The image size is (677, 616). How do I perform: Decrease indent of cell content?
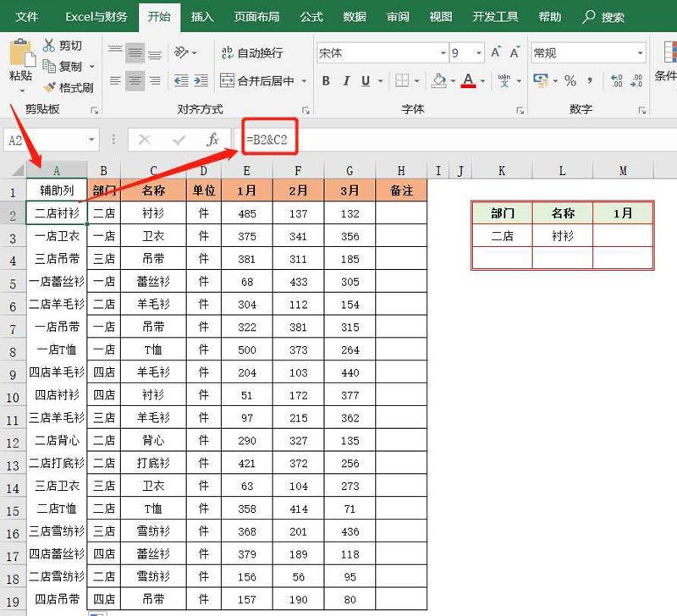pos(181,80)
